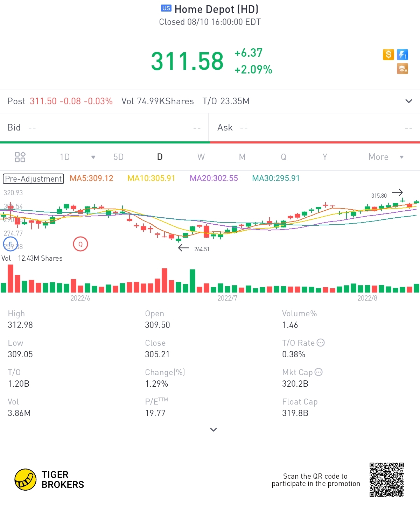
Task: Tap the T/O Rate 0.38% value
Action: [294, 354]
